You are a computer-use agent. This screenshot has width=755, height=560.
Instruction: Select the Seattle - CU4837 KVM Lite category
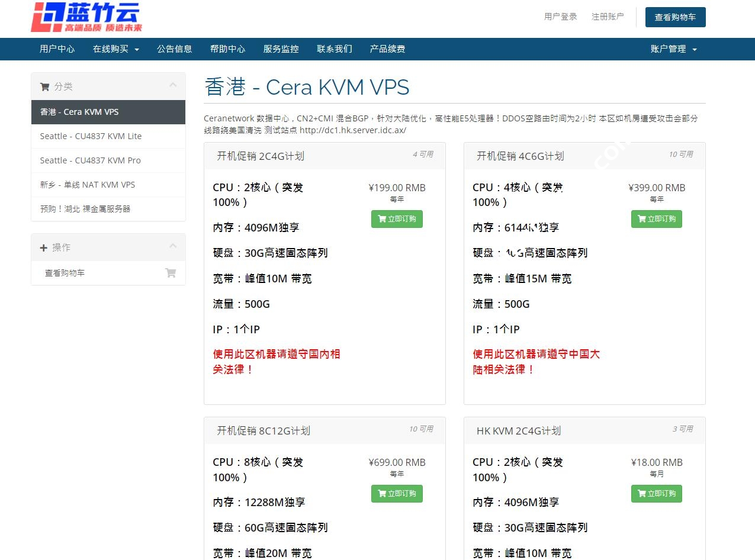[91, 136]
